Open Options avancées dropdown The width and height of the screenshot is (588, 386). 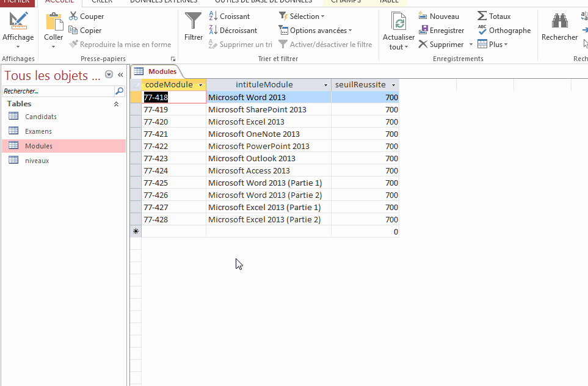tap(315, 31)
